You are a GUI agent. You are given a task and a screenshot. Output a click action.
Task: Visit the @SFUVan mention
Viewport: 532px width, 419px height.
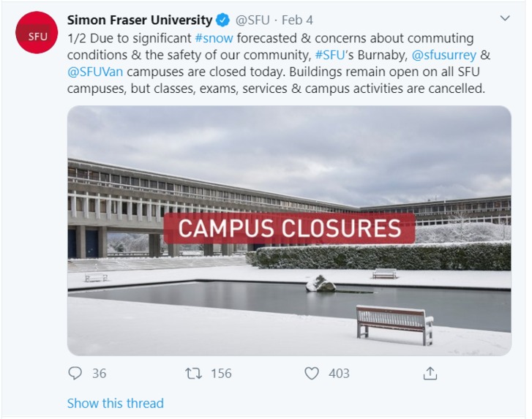click(x=95, y=72)
